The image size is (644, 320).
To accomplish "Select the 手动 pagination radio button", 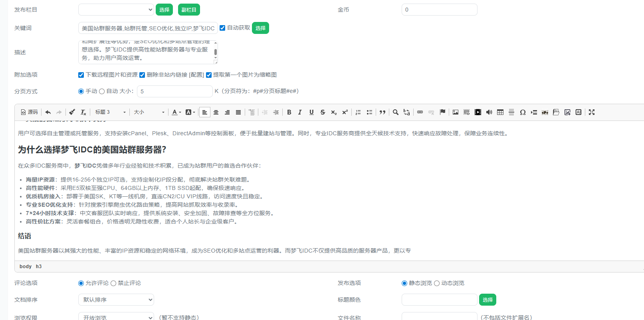I will click(81, 91).
